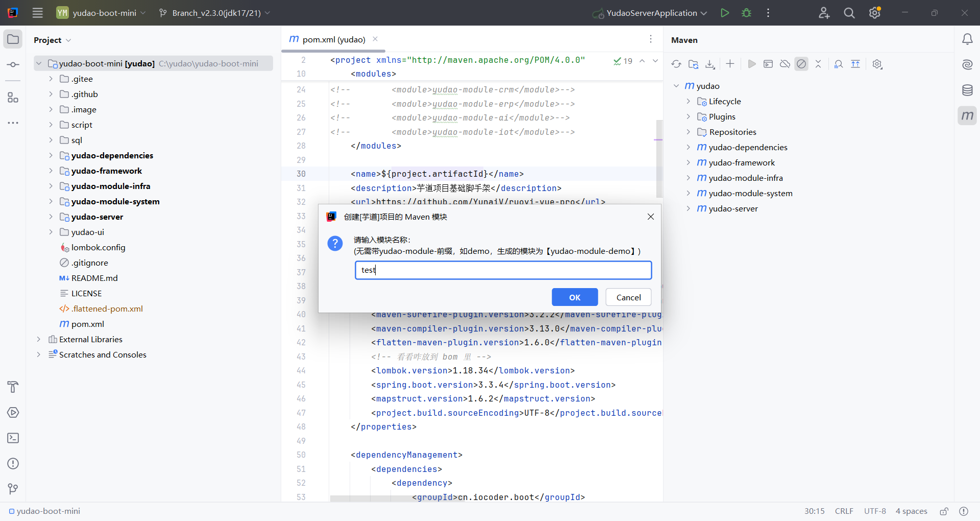980x521 pixels.
Task: Open file encoding UTF-8 selector
Action: tap(875, 511)
